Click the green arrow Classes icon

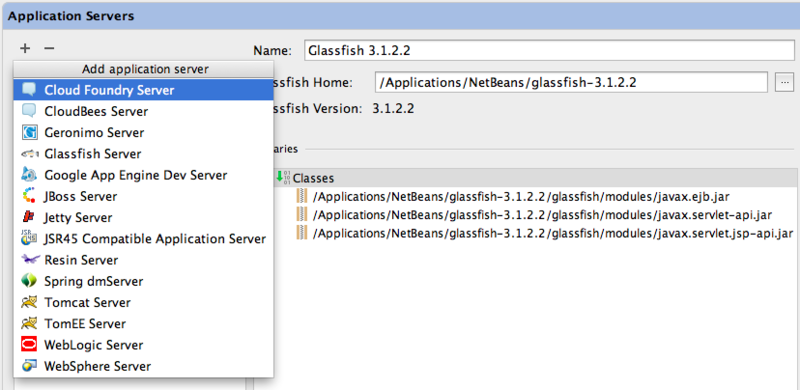pyautogui.click(x=282, y=178)
